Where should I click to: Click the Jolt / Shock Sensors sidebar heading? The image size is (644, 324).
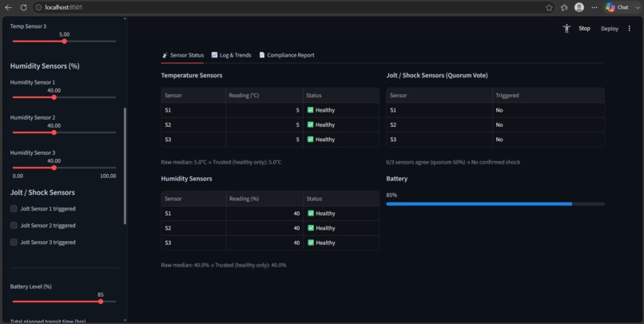[x=42, y=192]
